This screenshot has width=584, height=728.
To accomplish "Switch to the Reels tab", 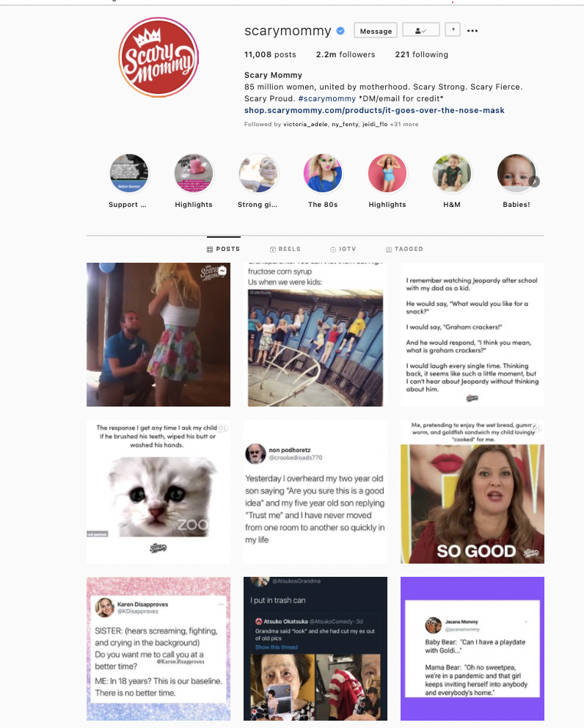I will pos(285,250).
